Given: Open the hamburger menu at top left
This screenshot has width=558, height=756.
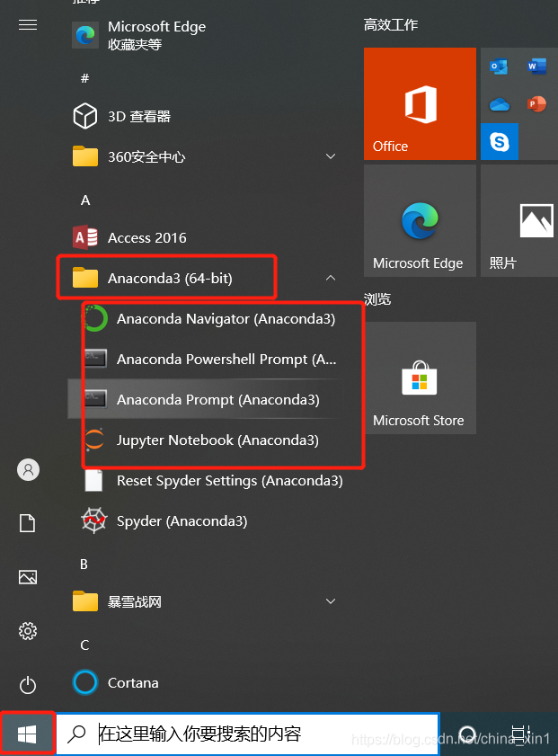Looking at the screenshot, I should coord(28,24).
